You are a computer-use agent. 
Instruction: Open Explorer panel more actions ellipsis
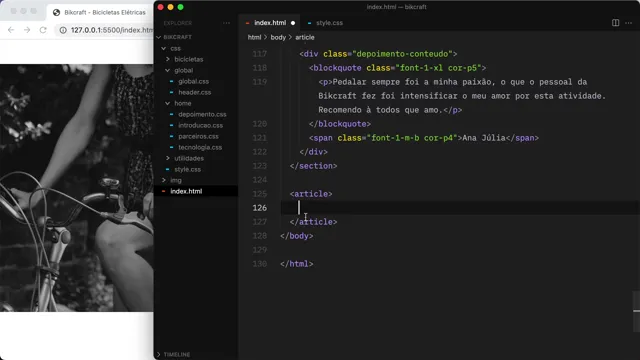[x=227, y=23]
